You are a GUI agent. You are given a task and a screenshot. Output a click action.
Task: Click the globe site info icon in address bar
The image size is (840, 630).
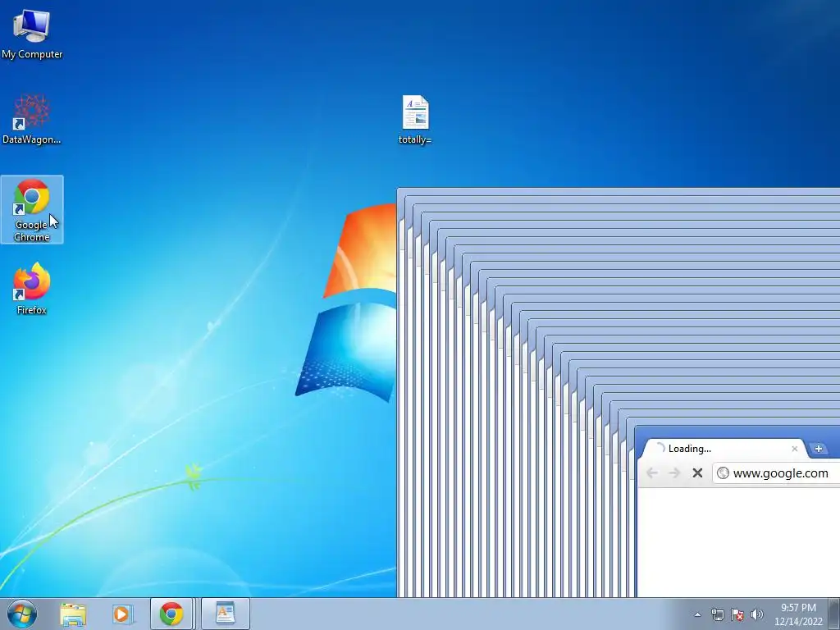[x=724, y=473]
